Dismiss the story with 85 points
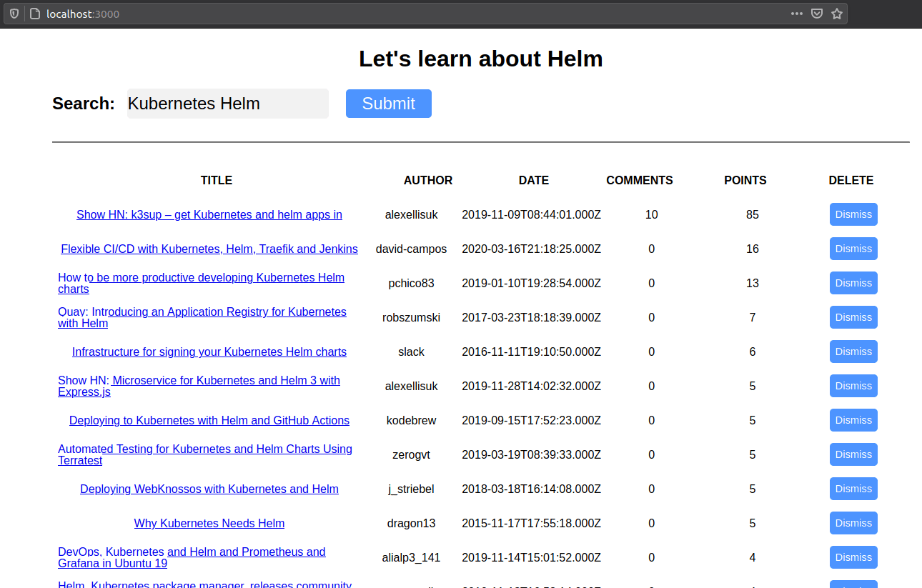The image size is (922, 588). click(x=853, y=214)
